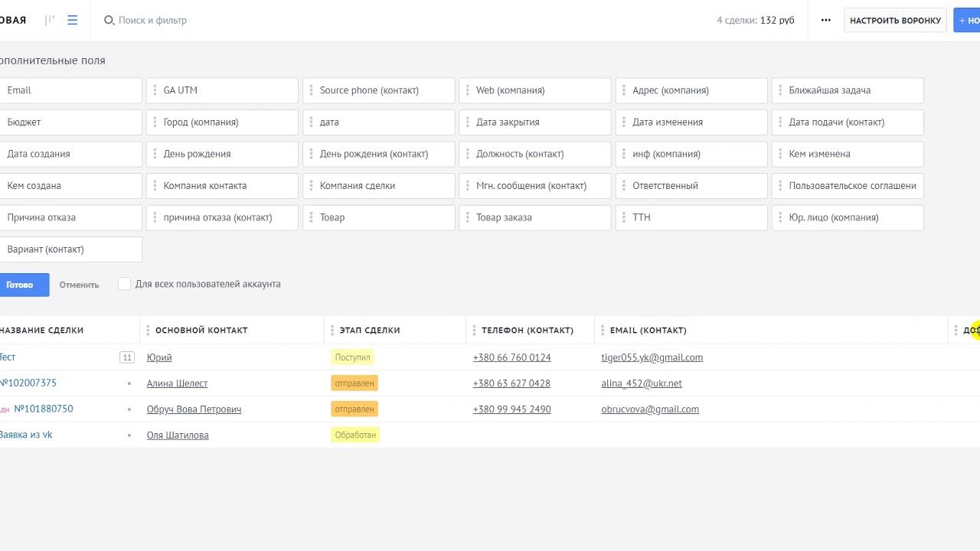The width and height of the screenshot is (980, 551).
Task: Open contact Алина Шелест
Action: (177, 383)
